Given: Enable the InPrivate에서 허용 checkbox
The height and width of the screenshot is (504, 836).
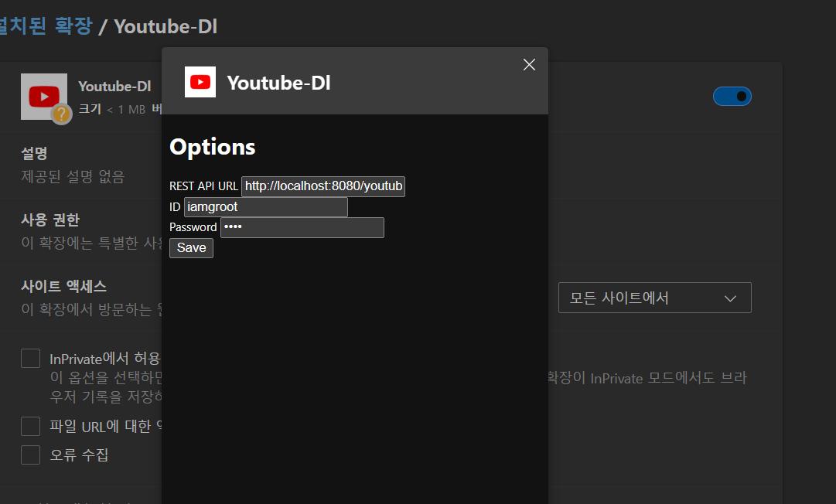Looking at the screenshot, I should tap(31, 359).
